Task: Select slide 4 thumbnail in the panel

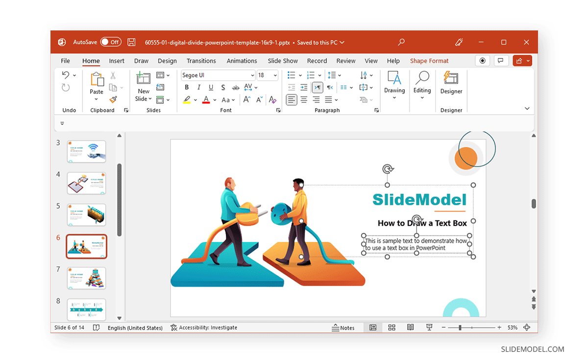Action: pyautogui.click(x=86, y=183)
